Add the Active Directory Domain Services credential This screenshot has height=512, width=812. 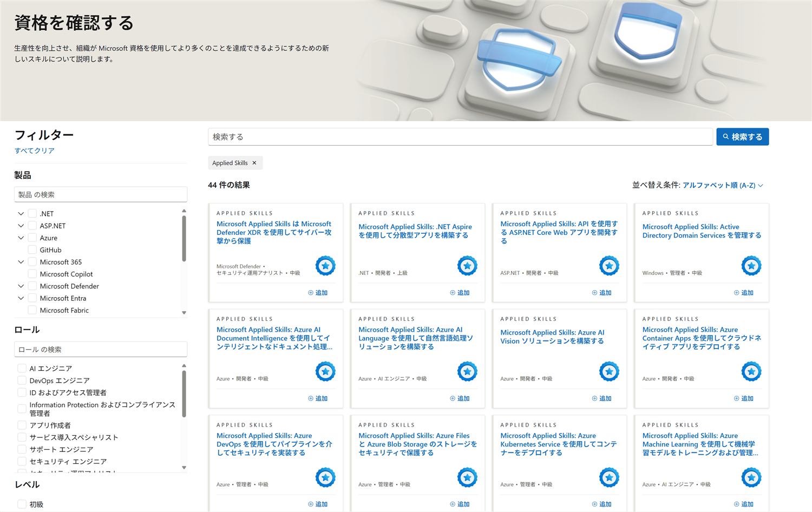744,293
